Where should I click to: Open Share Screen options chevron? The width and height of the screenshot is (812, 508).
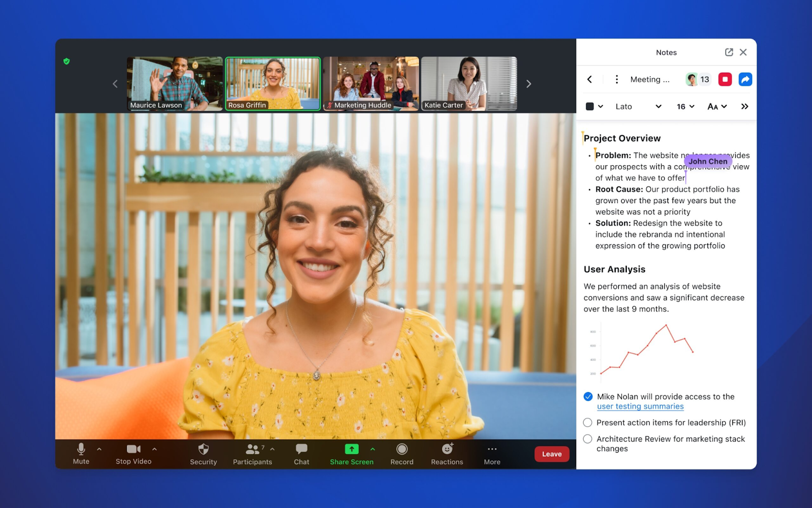[x=373, y=449]
